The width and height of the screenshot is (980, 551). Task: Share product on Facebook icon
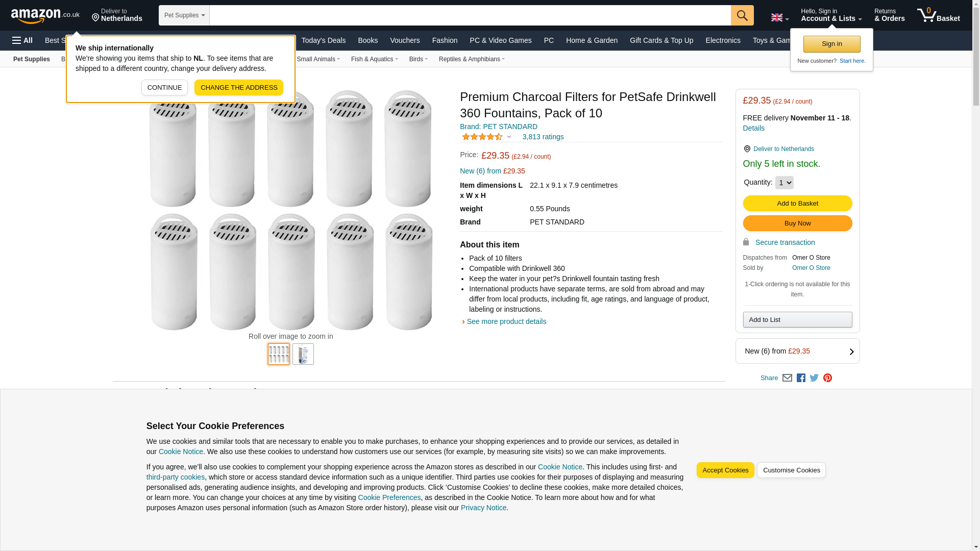[801, 378]
